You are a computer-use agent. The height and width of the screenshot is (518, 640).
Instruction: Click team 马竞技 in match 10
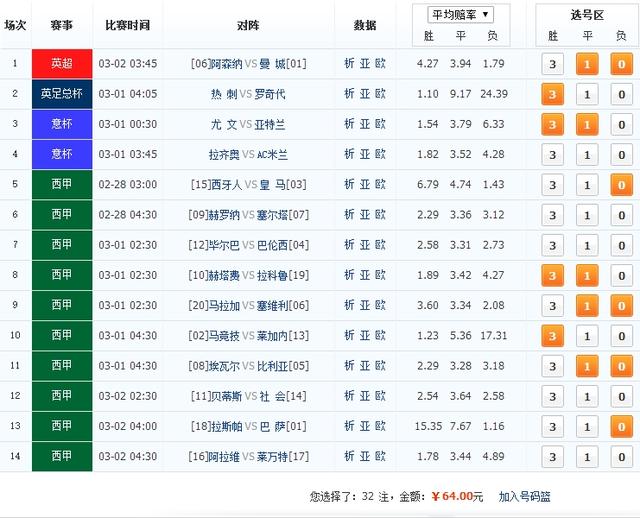click(224, 336)
